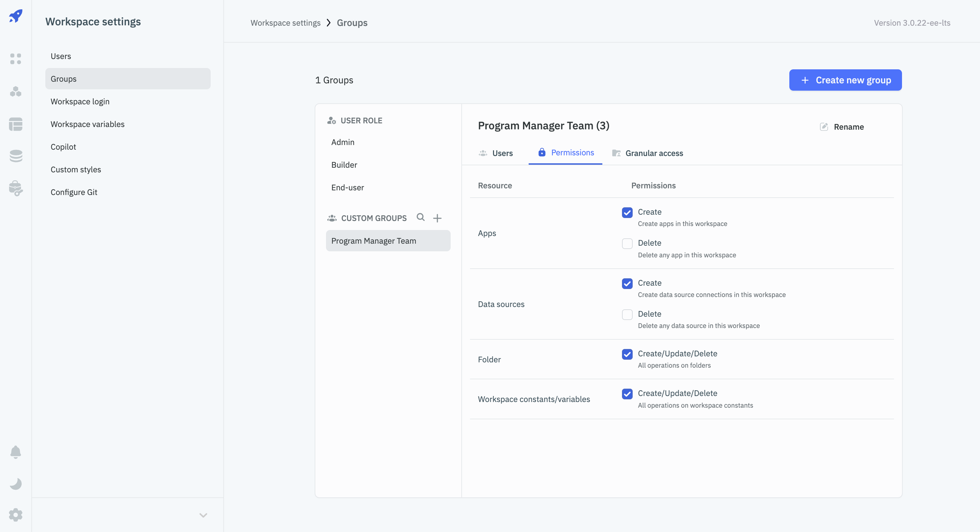Toggle dark mode with the moon icon
The width and height of the screenshot is (980, 532).
point(16,484)
